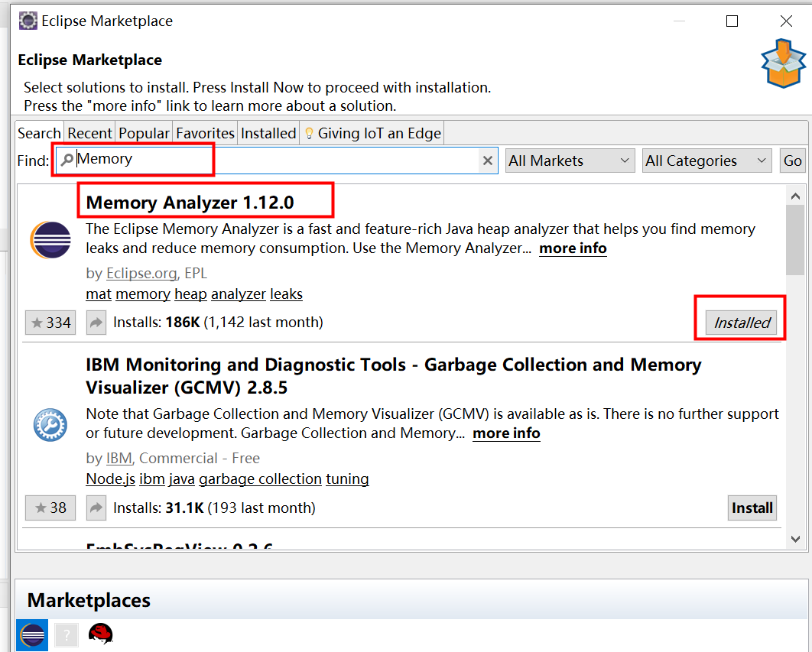Switch to the Search tab

(39, 133)
